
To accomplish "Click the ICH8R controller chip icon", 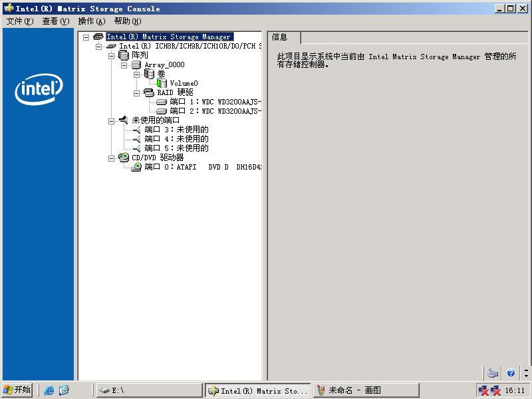I will pos(111,47).
